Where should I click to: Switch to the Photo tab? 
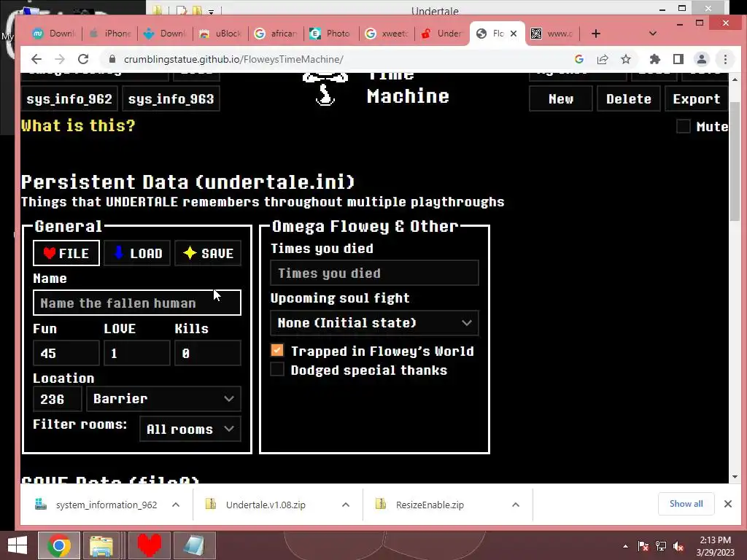tap(332, 34)
